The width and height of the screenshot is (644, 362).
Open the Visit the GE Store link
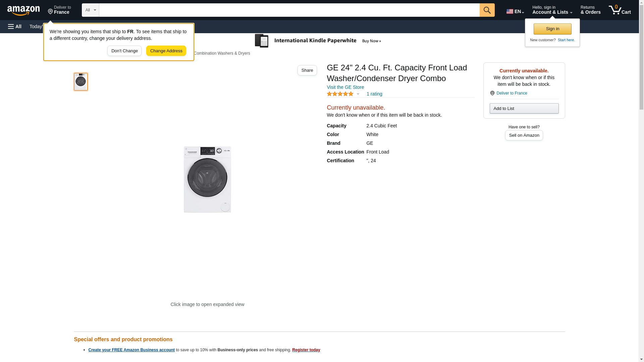(345, 87)
